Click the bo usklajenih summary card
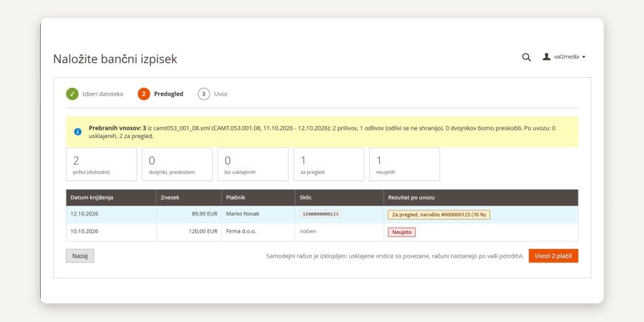 (253, 165)
